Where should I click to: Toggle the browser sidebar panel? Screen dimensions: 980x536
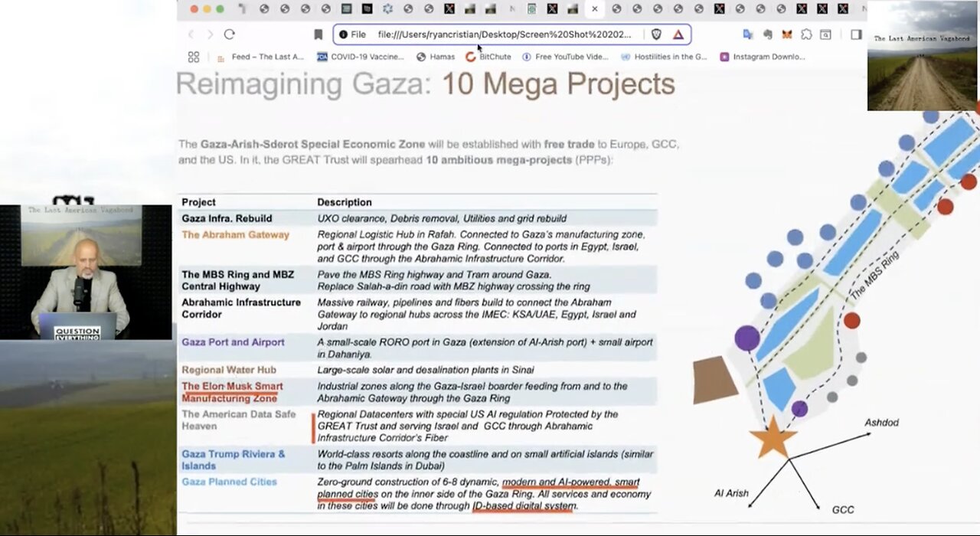(856, 34)
